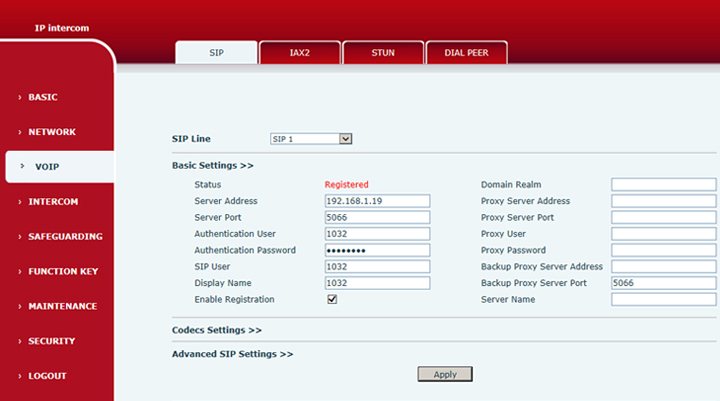Viewport: 720px width, 401px height.
Task: Open the STUN tab
Action: tap(383, 53)
